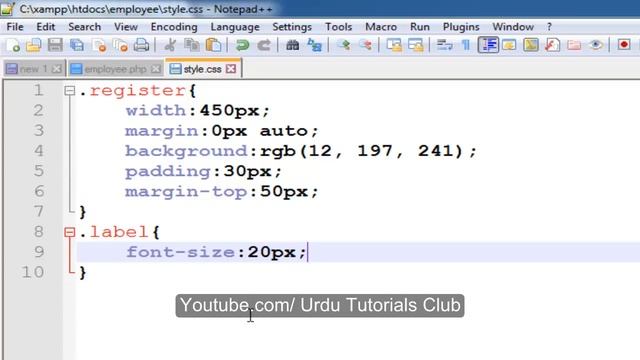Toggle the Function List toolbar icon
Image resolution: width=640 pixels, height=360 pixels.
click(x=552, y=45)
